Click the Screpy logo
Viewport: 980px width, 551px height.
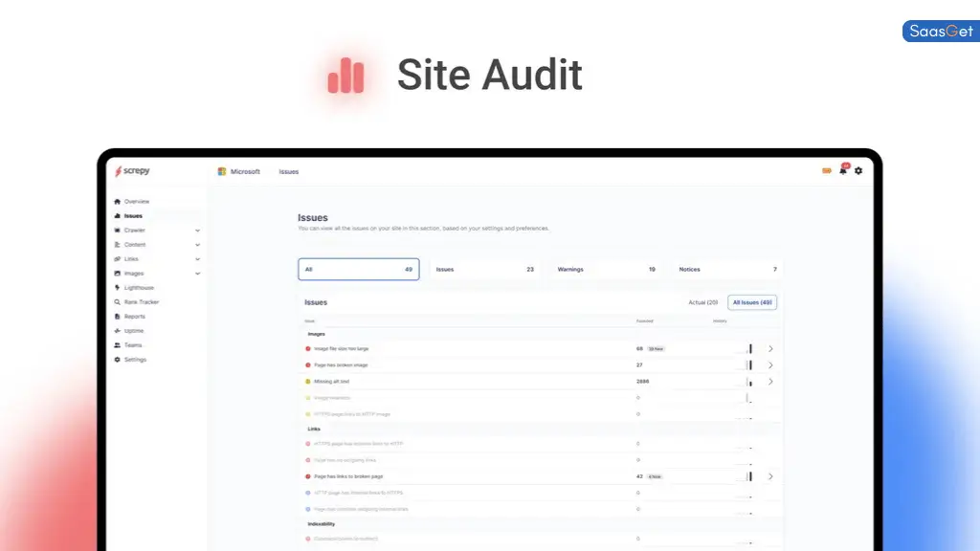[132, 170]
